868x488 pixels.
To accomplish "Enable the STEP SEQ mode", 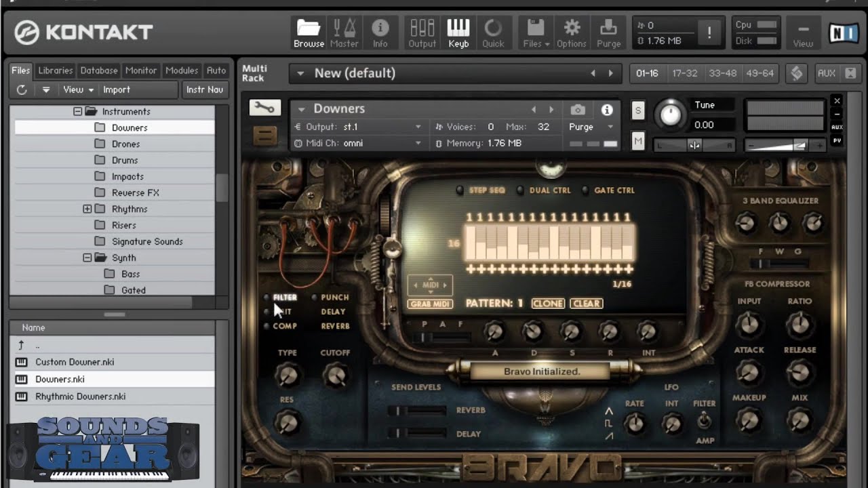I will click(x=482, y=190).
